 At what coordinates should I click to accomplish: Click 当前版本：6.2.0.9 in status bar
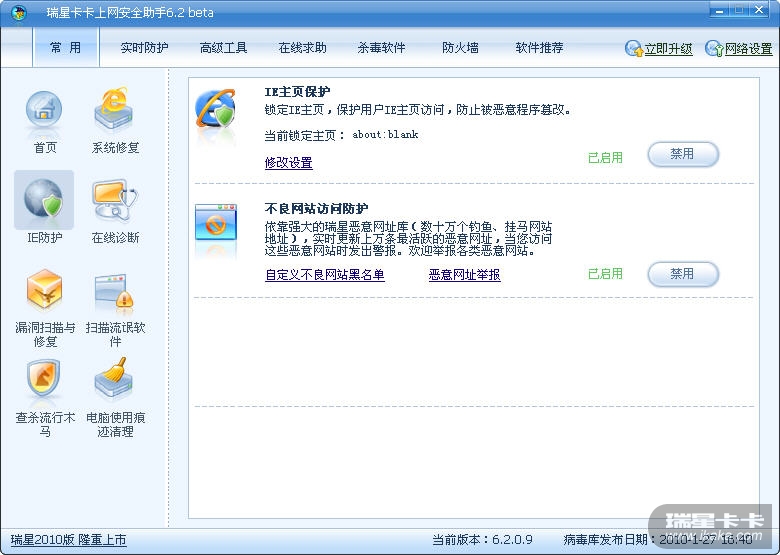tap(483, 540)
